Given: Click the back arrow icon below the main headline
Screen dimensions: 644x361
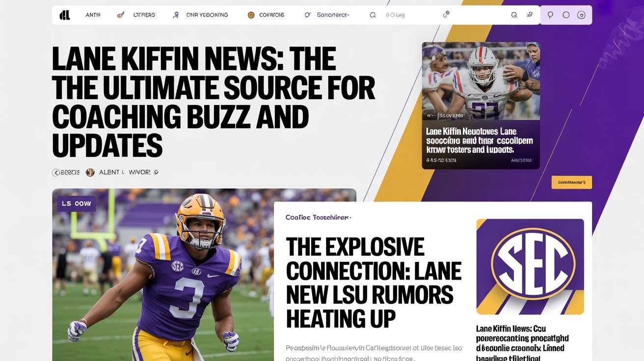Looking at the screenshot, I should click(56, 172).
